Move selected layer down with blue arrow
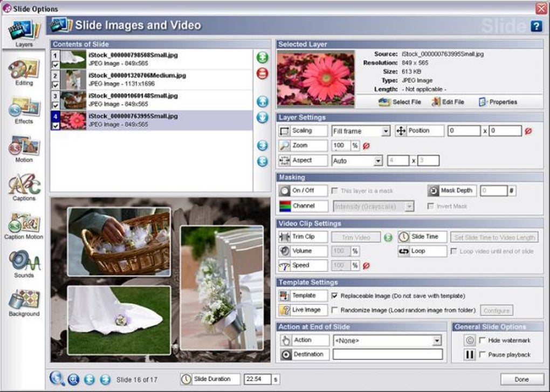This screenshot has height=392, width=550. (x=263, y=117)
